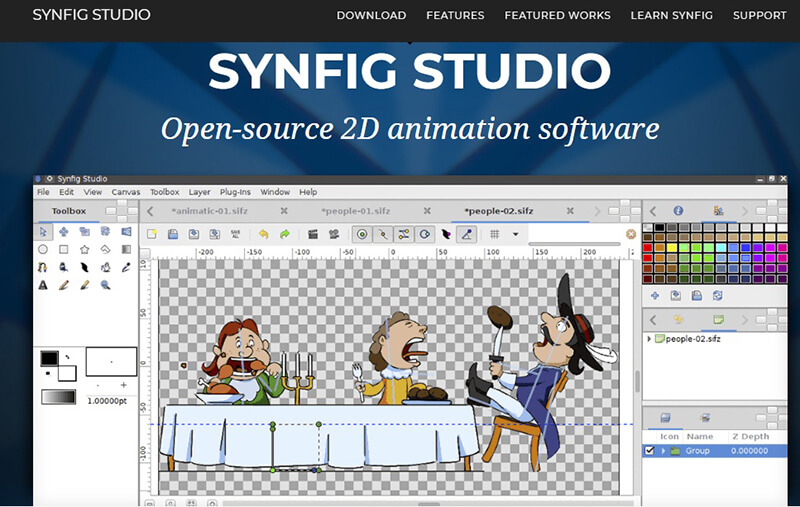Open the DOWNLOAD link in site header
This screenshot has height=507, width=800.
point(371,15)
